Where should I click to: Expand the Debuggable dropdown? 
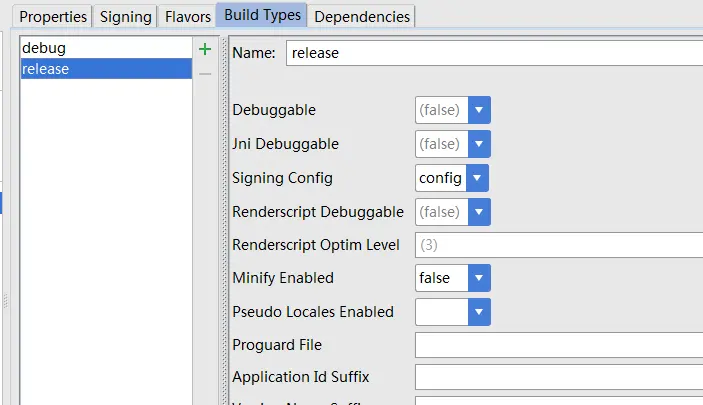click(479, 110)
